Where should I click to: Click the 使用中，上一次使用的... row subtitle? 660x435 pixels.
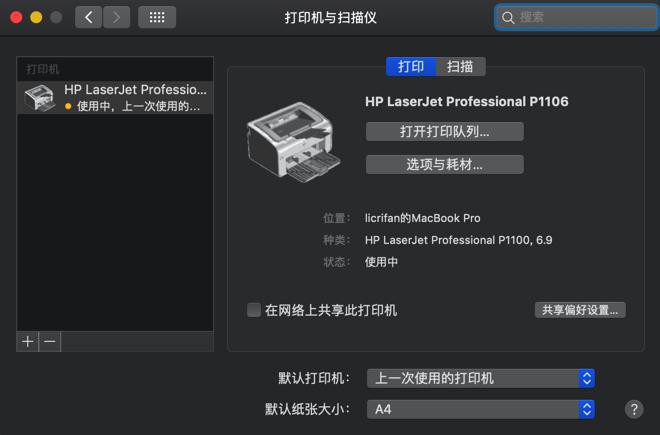pos(138,106)
